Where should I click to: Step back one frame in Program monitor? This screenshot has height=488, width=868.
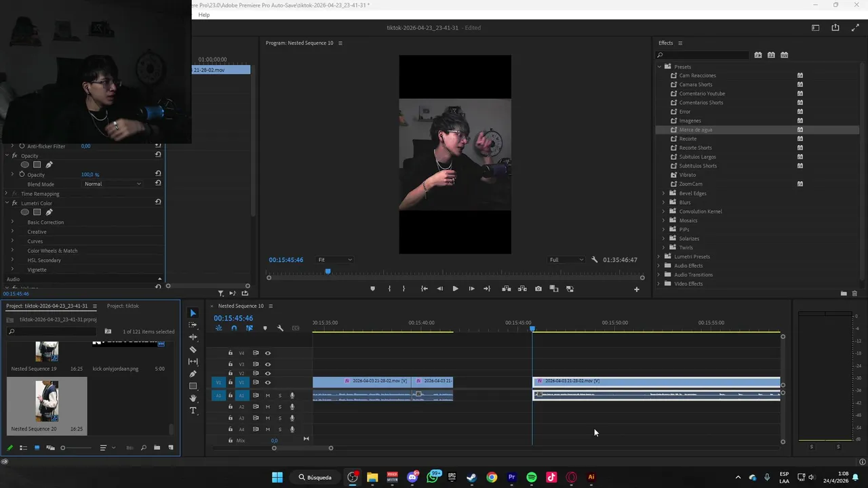pos(439,289)
